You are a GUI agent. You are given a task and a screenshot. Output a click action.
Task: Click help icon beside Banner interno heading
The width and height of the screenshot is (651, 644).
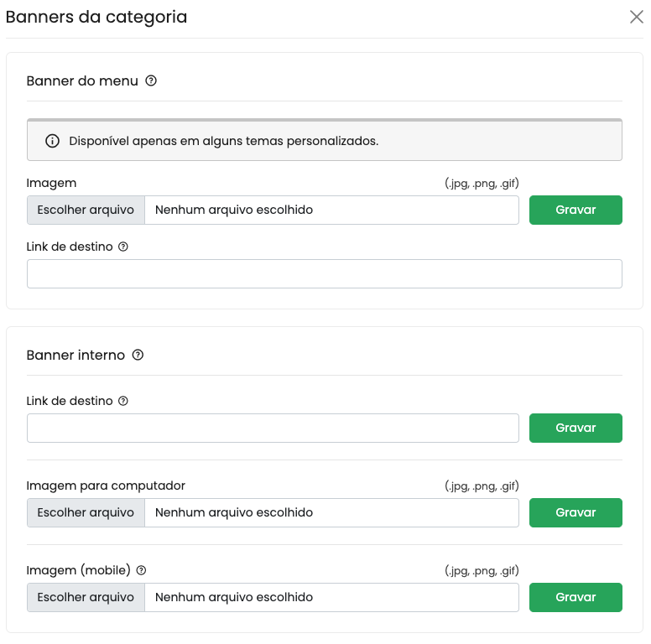(138, 356)
